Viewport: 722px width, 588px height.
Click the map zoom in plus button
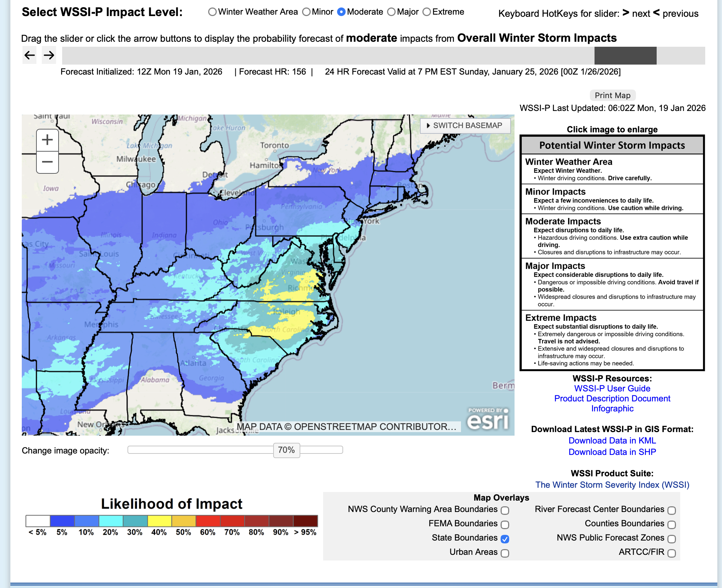[x=47, y=140]
